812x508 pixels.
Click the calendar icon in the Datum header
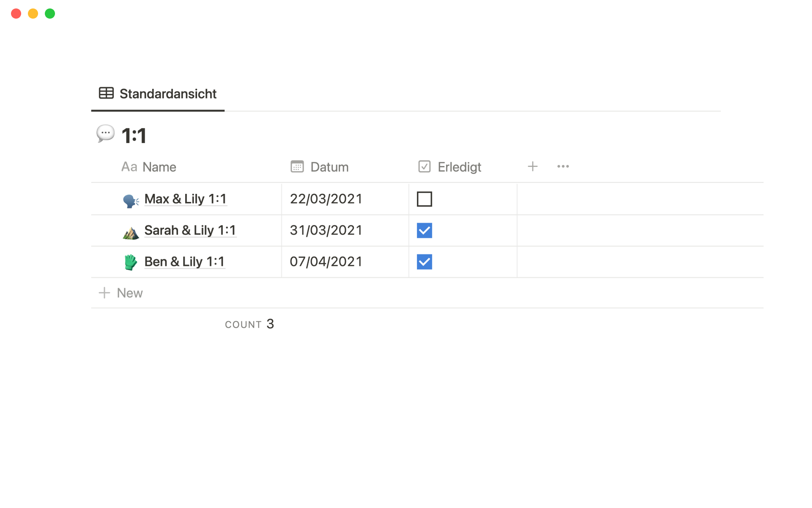(x=297, y=167)
